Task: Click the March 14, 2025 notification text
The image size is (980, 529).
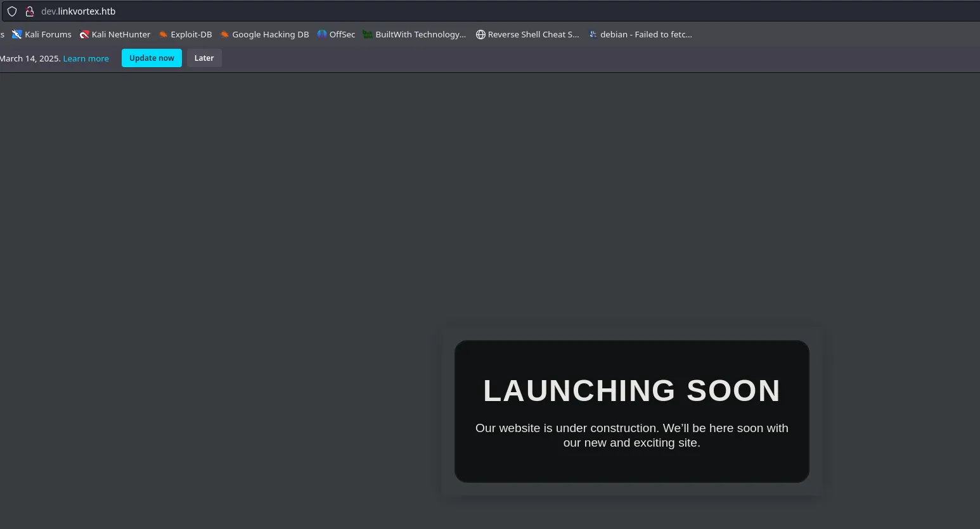Action: click(30, 58)
